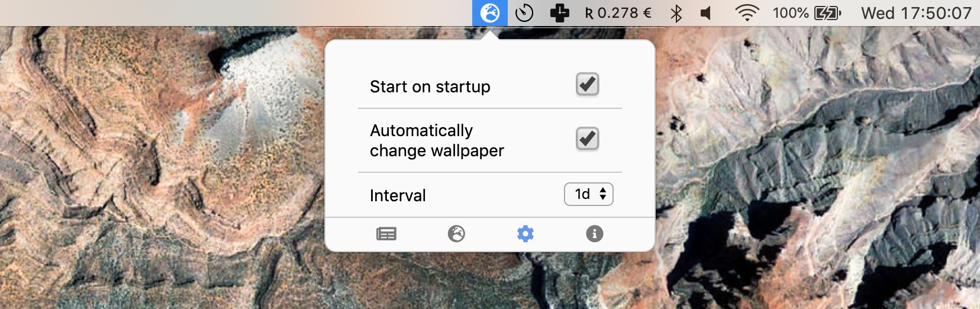The width and height of the screenshot is (980, 309).
Task: Toggle the Start on startup checkbox
Action: (588, 84)
